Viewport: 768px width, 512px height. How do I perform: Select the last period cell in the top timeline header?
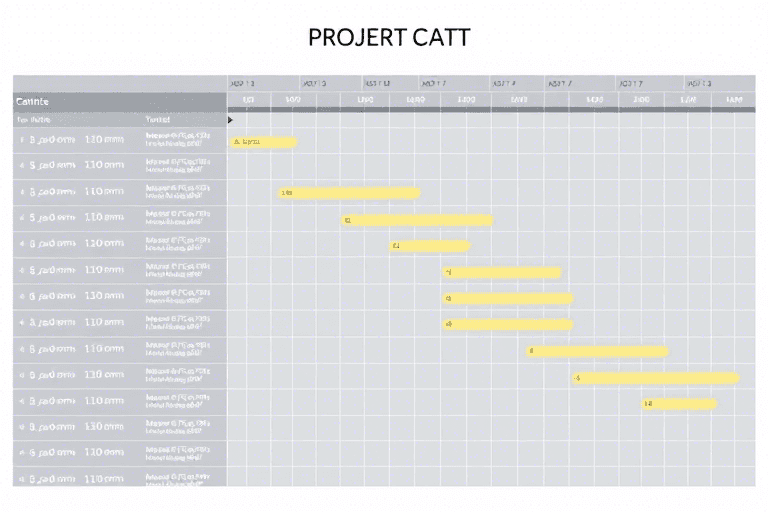point(720,84)
